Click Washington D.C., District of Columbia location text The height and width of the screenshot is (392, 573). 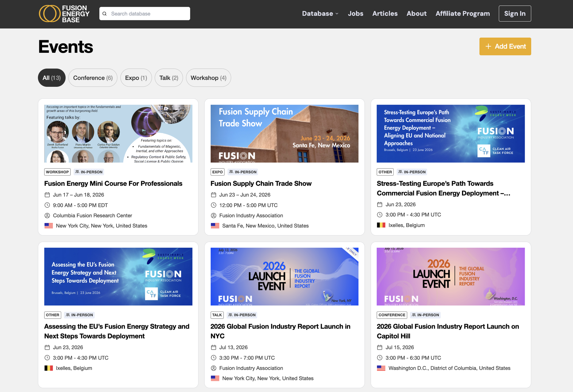[449, 368]
